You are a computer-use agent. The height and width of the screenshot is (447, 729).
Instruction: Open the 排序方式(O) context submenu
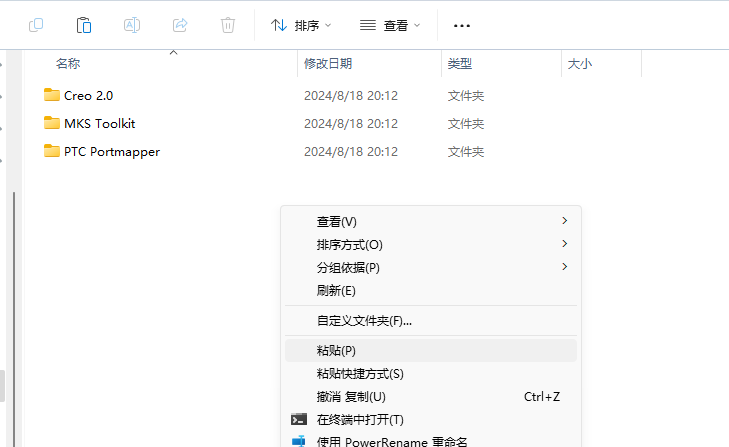coord(431,245)
